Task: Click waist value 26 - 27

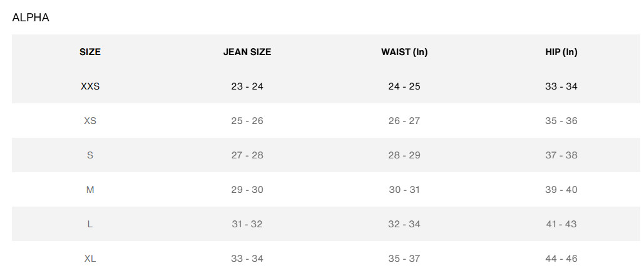Action: (404, 121)
